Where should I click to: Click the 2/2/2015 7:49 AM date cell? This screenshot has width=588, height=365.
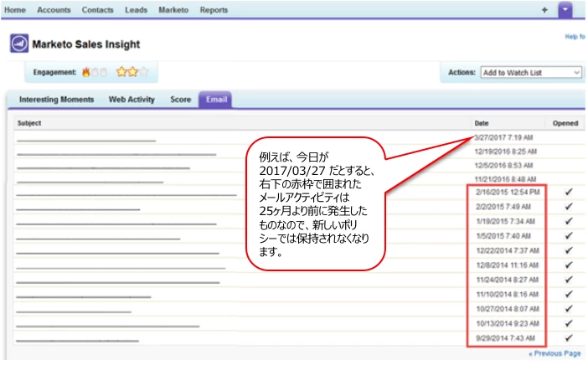click(503, 207)
